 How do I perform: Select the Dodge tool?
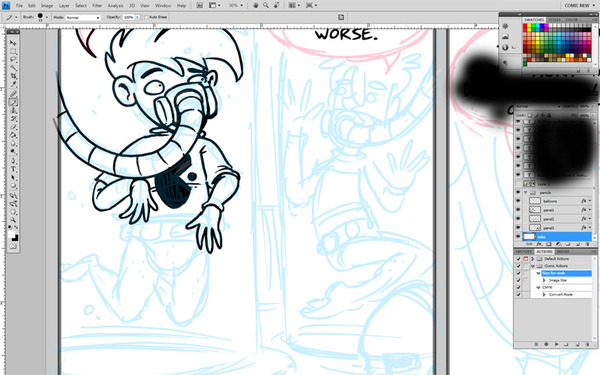pyautogui.click(x=13, y=152)
